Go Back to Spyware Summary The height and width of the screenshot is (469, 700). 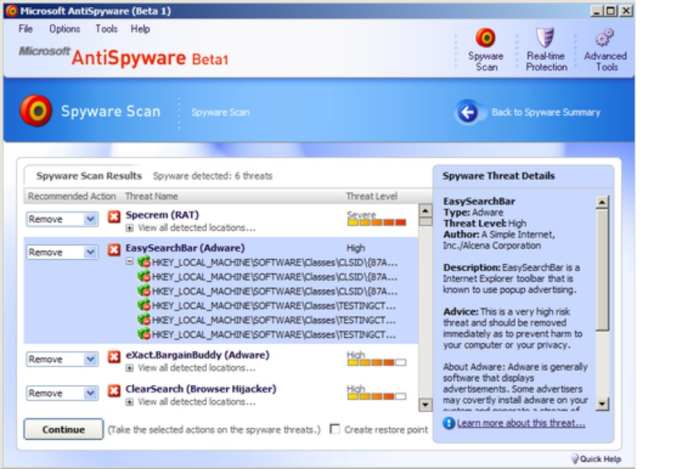[546, 112]
